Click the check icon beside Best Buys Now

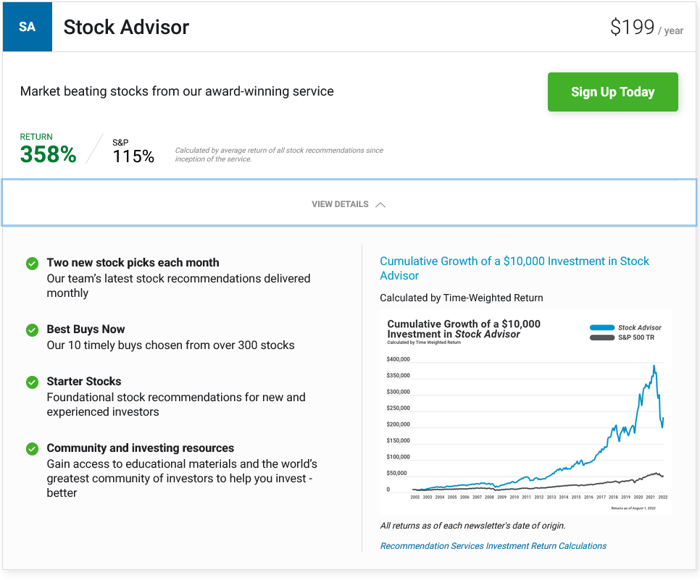coord(32,330)
